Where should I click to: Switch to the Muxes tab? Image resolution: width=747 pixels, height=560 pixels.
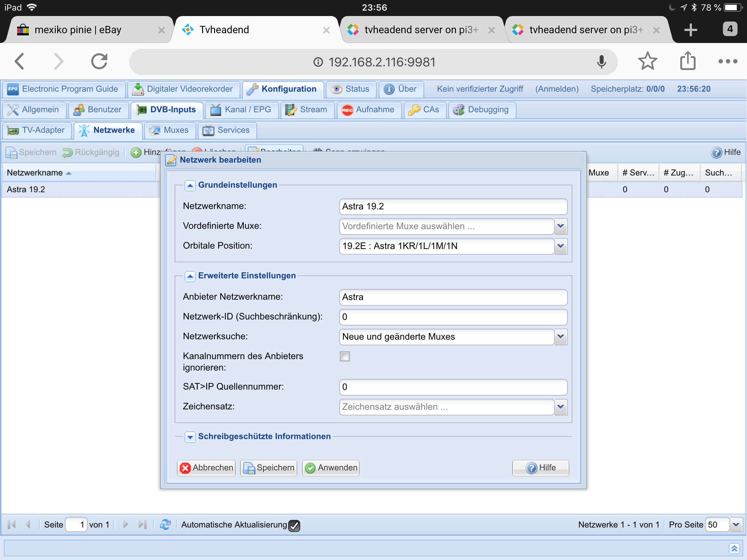pos(170,131)
